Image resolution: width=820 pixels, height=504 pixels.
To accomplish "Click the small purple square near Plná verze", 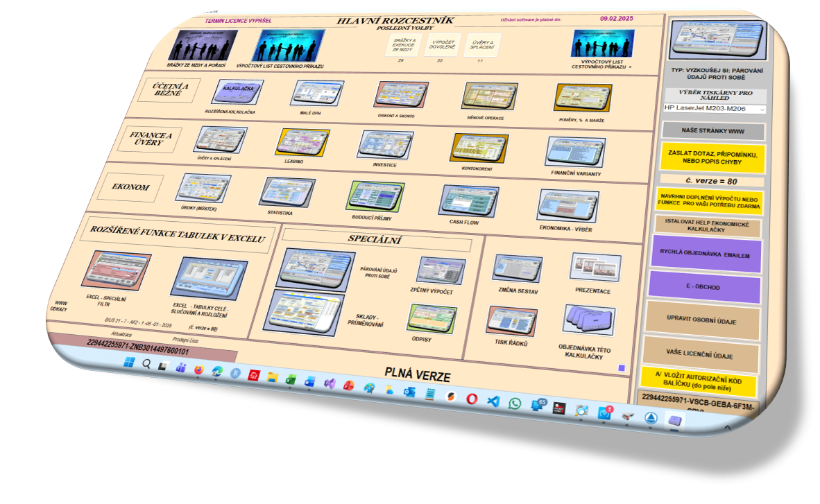I will click(x=622, y=368).
